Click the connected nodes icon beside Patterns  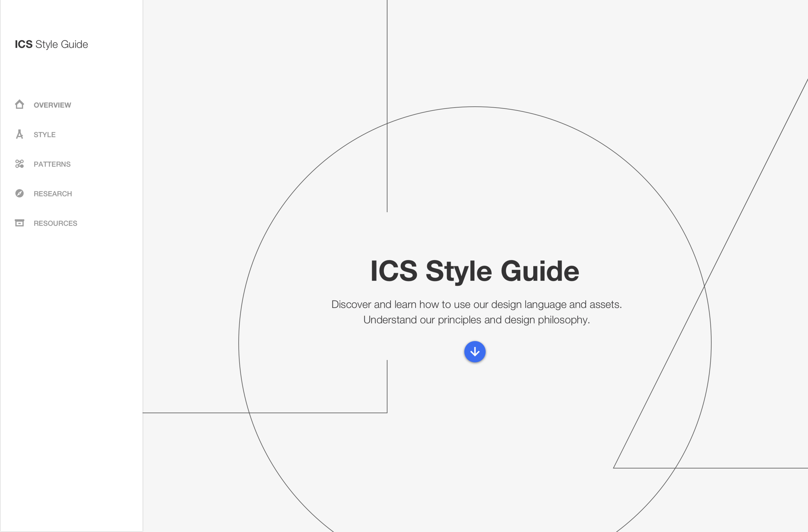click(19, 164)
